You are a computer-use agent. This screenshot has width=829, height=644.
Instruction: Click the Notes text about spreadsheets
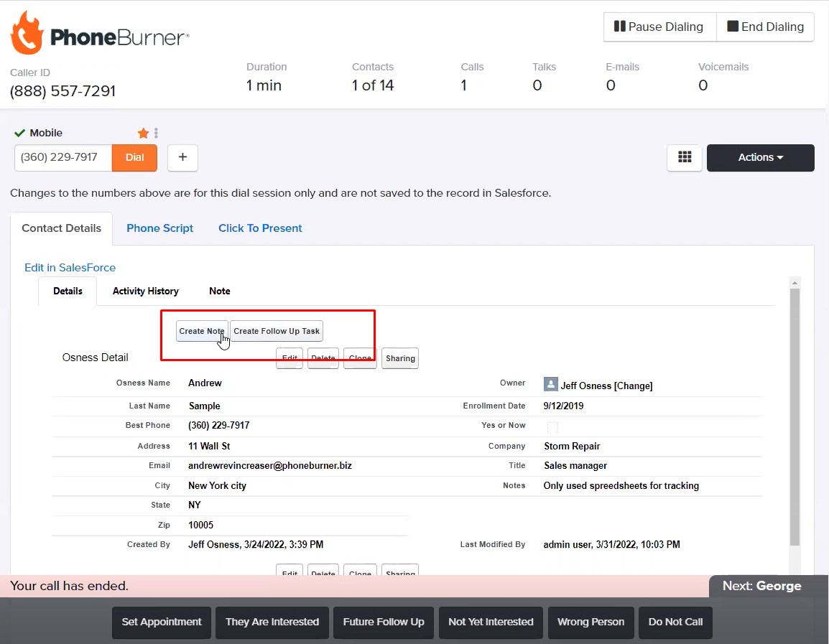(621, 485)
